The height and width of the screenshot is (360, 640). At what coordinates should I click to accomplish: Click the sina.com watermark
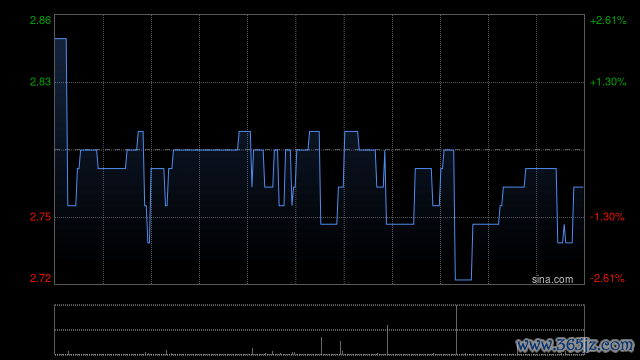[x=552, y=279]
